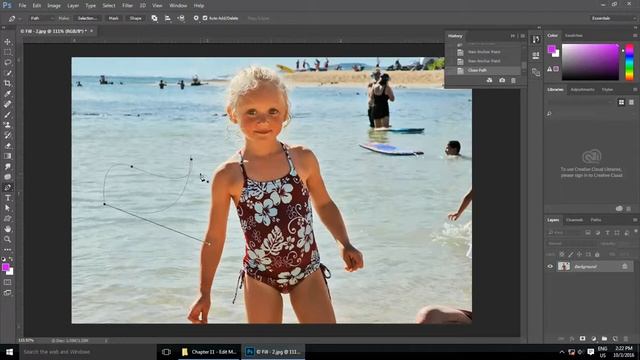
Task: Select the Lasso tool
Action: [7, 62]
